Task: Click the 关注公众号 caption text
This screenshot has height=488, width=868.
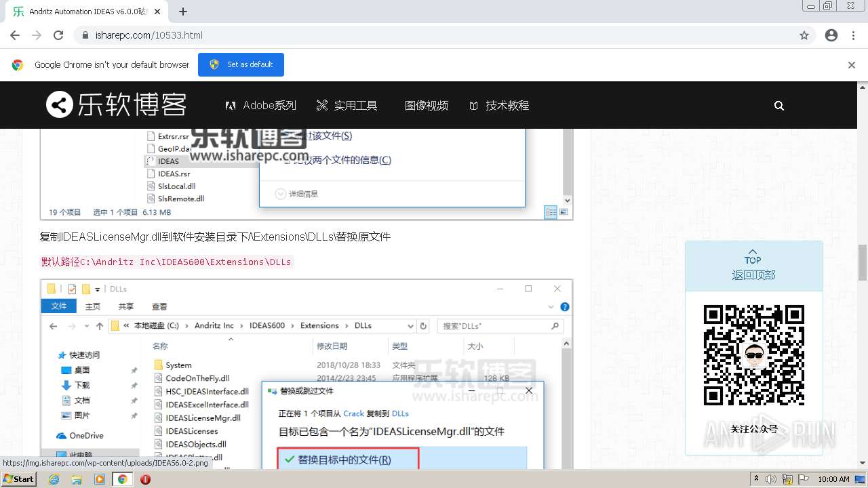Action: [x=753, y=429]
